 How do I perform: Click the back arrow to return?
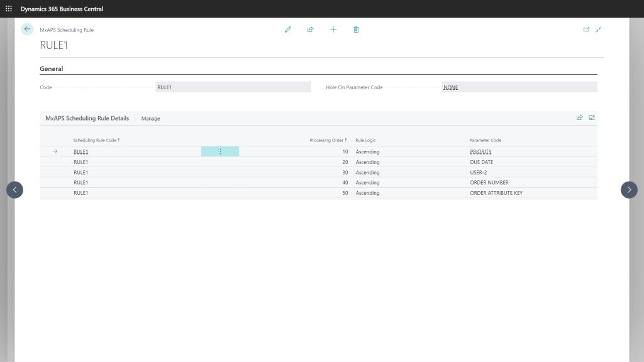(x=26, y=29)
